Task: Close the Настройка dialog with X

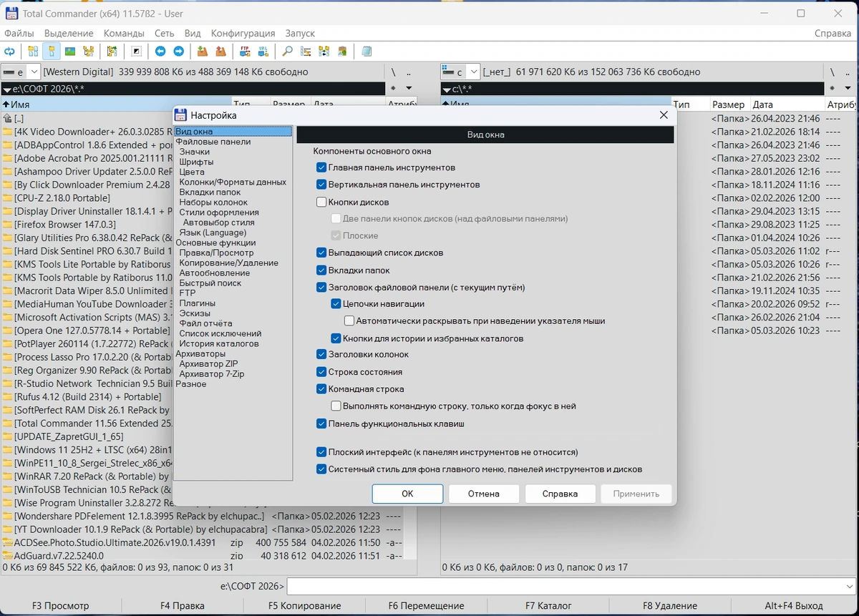Action: tap(664, 115)
